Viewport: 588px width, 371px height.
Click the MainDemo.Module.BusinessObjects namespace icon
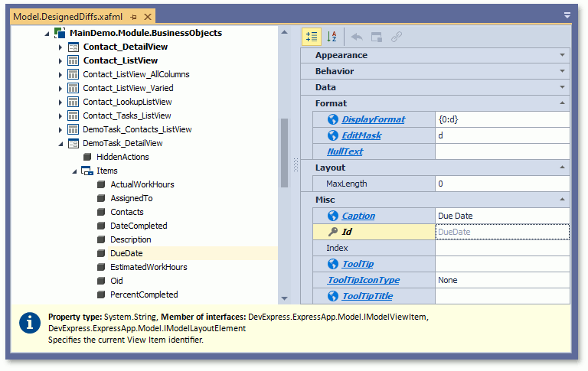[60, 33]
